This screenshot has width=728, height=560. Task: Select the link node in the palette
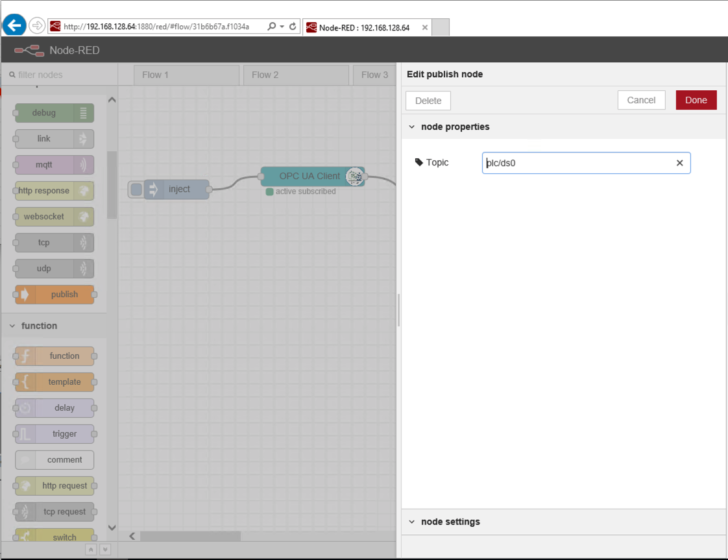(55, 139)
